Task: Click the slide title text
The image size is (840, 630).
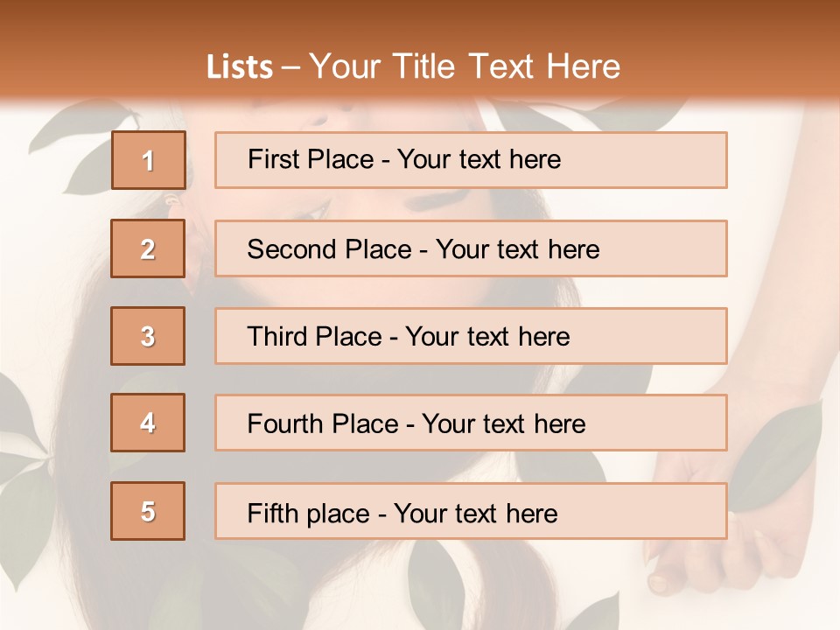Action: click(x=413, y=66)
